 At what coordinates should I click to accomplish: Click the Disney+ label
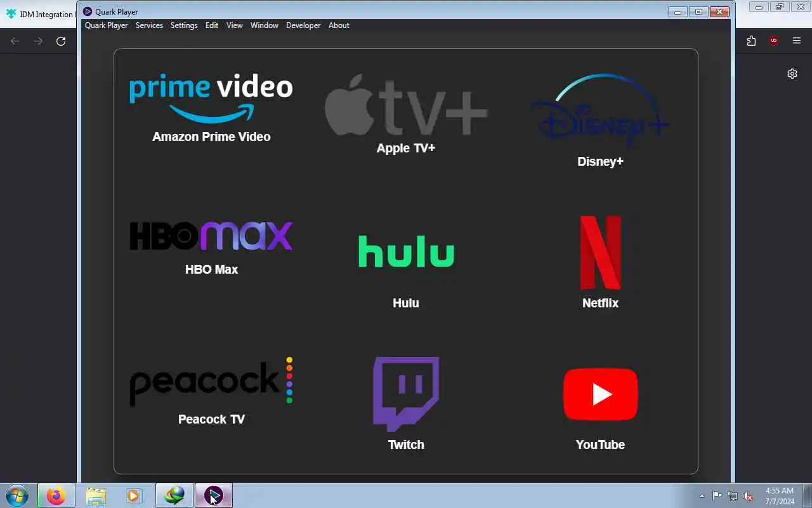pos(600,161)
